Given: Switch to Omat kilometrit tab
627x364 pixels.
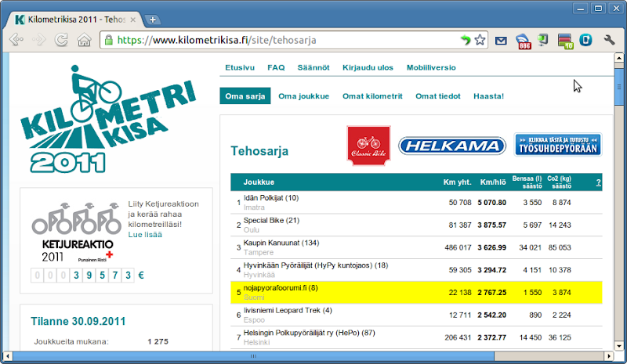Looking at the screenshot, I should [x=372, y=96].
